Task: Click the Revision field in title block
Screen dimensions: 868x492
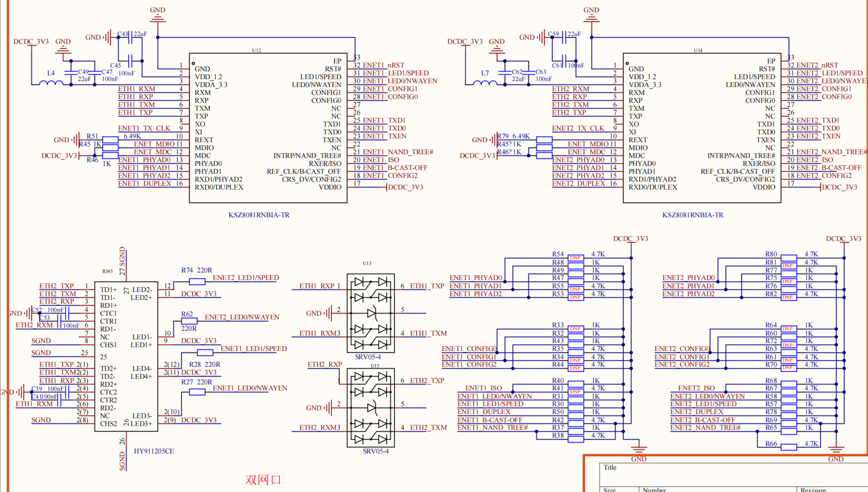Action: pos(813,490)
